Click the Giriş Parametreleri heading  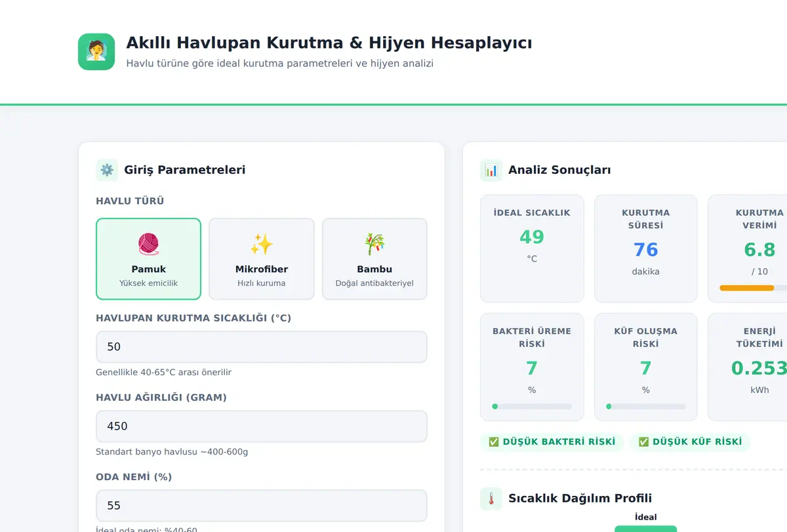point(185,170)
